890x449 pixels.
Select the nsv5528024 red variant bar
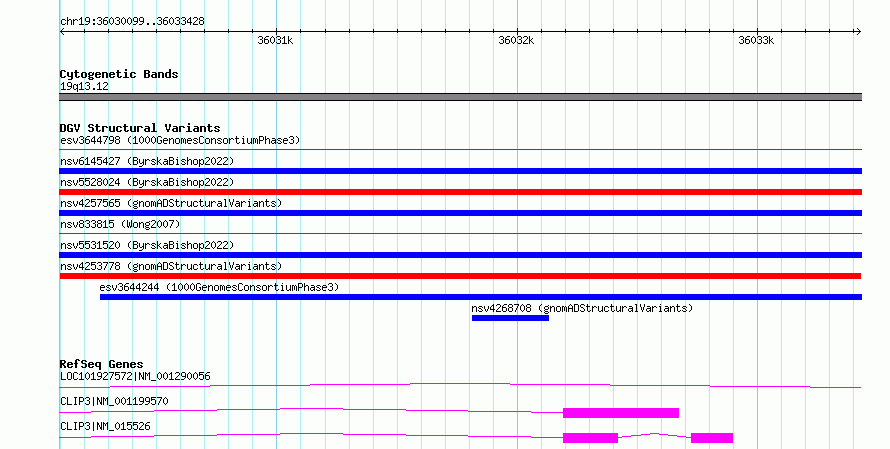pos(460,192)
